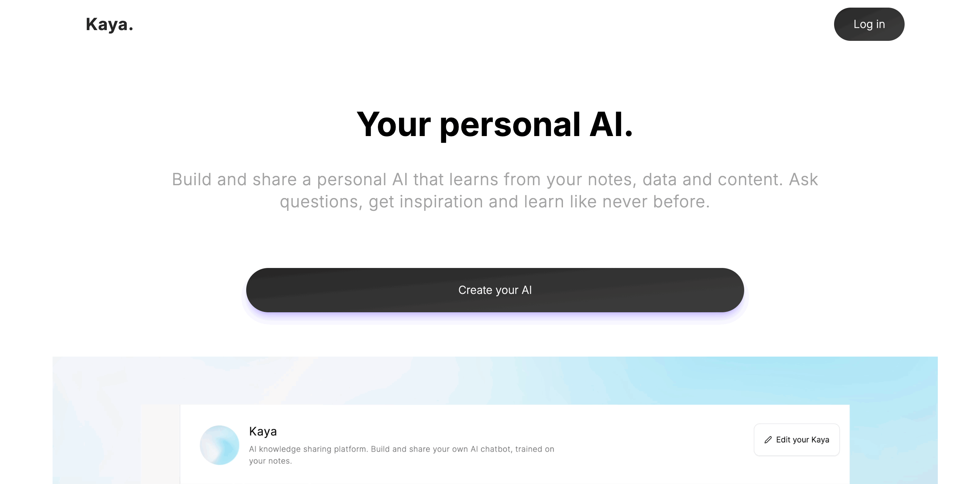Click the word 'Ask' in the subtitle
This screenshot has height=484, width=980.
coord(803,179)
